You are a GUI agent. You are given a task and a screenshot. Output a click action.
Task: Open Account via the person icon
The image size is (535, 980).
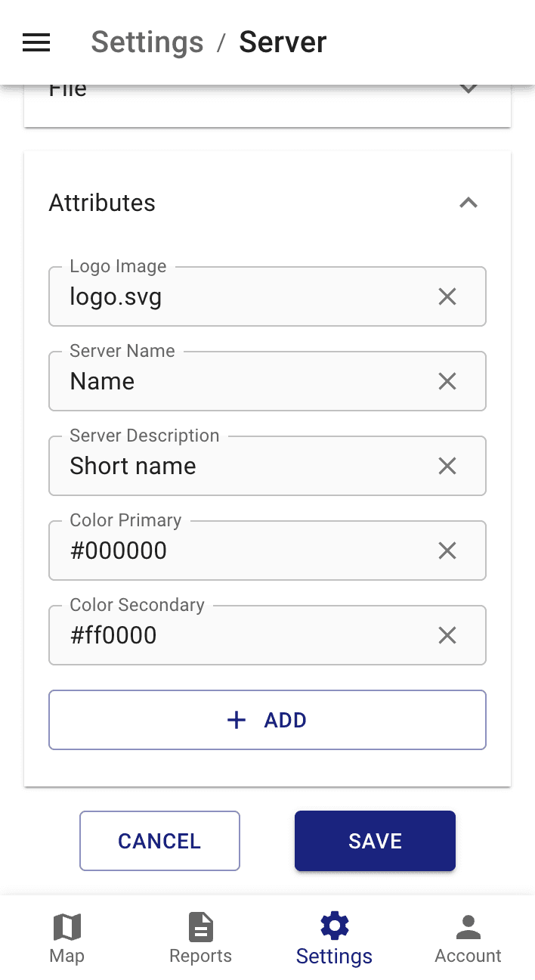point(468,926)
